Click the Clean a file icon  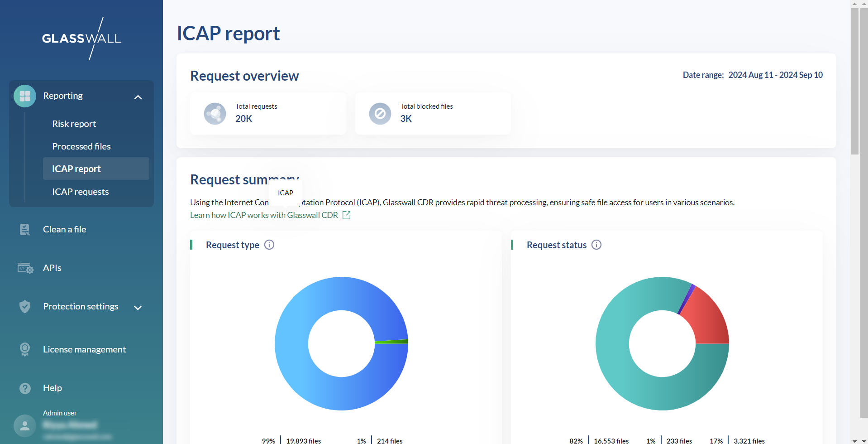25,230
